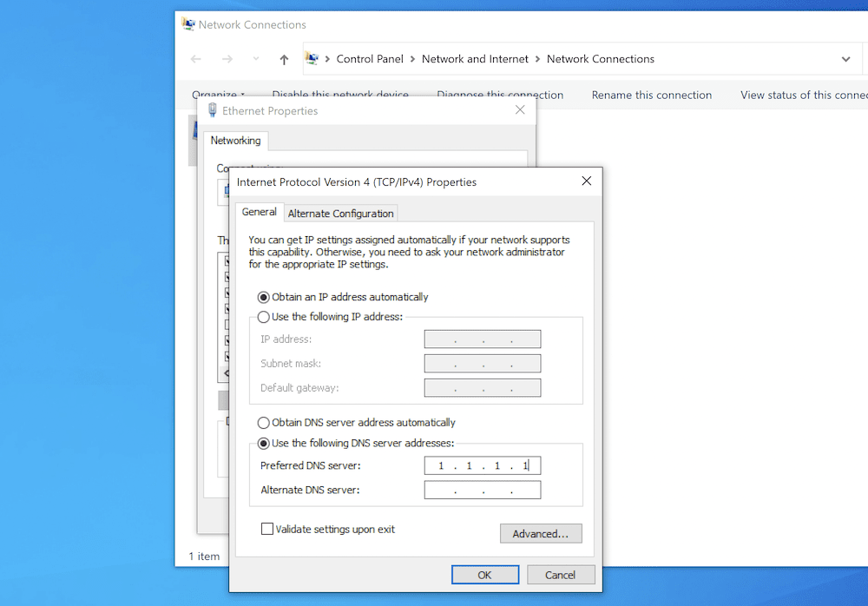The width and height of the screenshot is (868, 606).
Task: Click the disabled IP address field
Action: click(482, 339)
